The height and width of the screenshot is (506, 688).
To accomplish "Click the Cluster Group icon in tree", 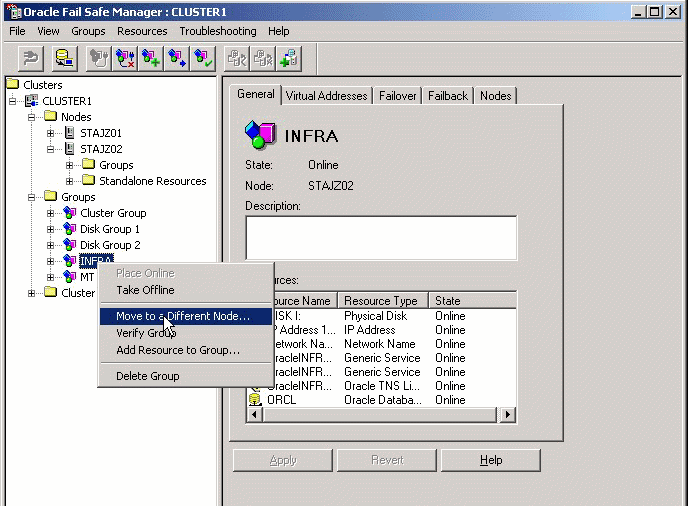I will tap(69, 213).
